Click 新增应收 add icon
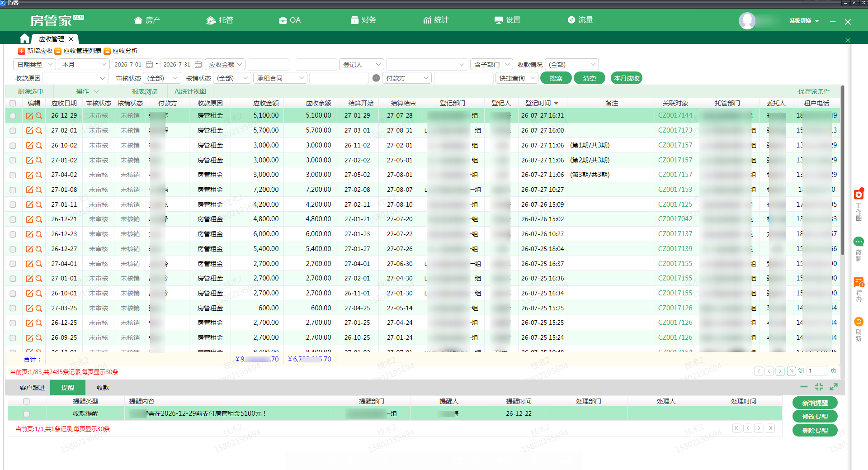 click(21, 51)
